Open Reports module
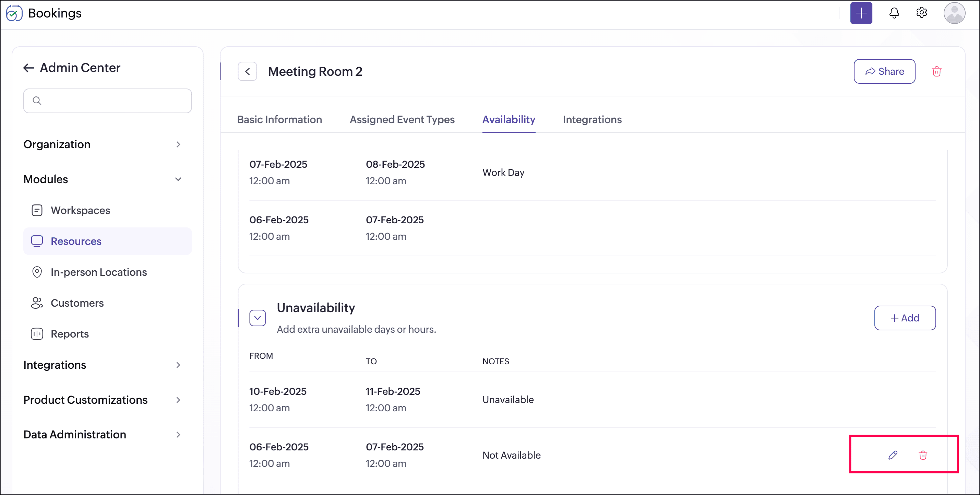980x495 pixels. tap(107, 334)
